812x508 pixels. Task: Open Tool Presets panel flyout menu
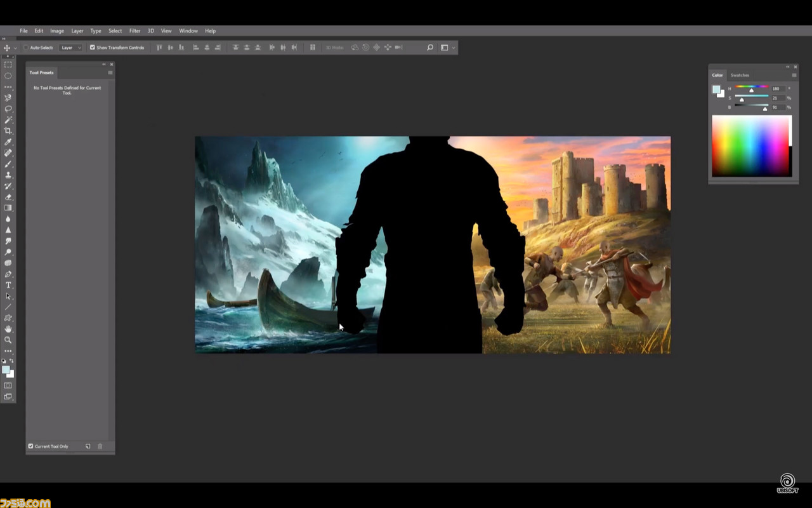110,72
